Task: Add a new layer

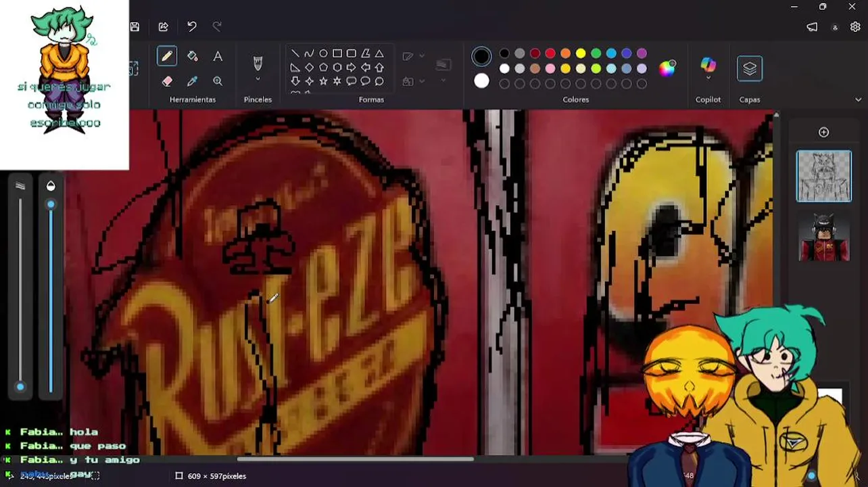Action: coord(823,133)
